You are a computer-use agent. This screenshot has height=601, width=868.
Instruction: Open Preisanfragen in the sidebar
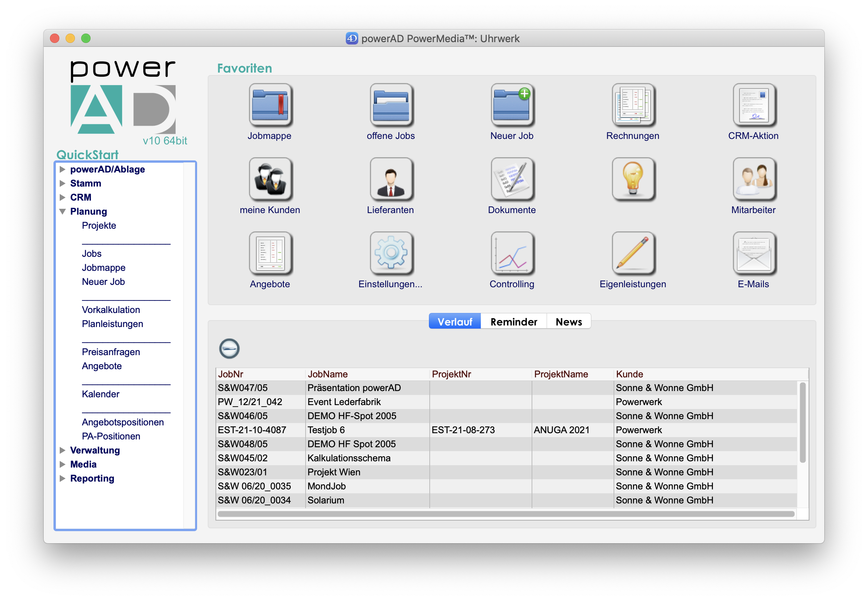tap(111, 352)
